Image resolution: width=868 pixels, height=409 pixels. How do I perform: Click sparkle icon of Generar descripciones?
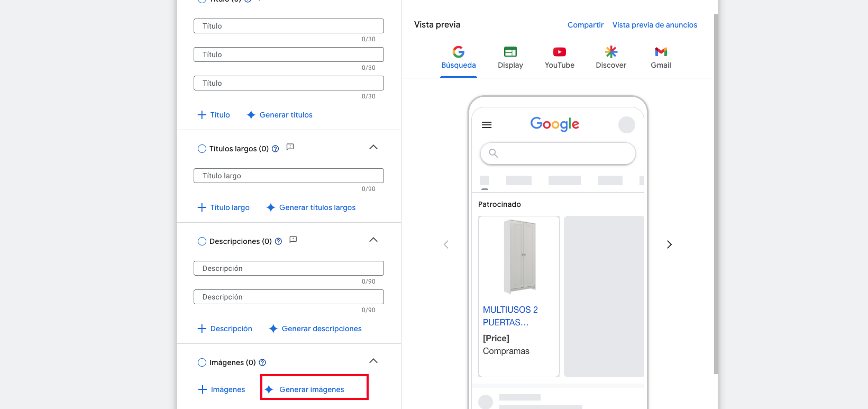(273, 329)
